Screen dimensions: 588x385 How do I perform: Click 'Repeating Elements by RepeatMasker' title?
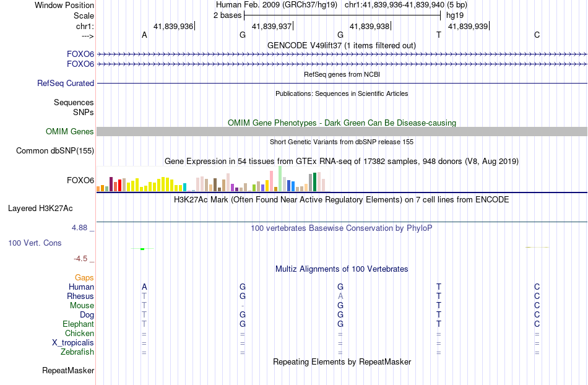click(x=342, y=361)
